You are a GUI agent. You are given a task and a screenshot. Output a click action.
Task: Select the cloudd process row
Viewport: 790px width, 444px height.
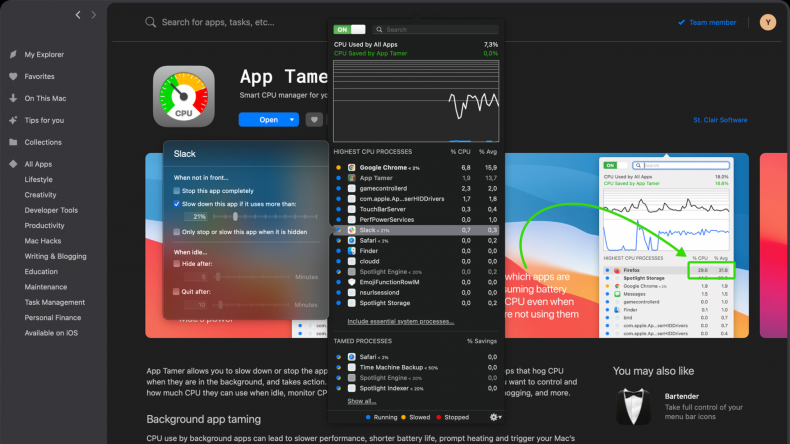coord(416,262)
